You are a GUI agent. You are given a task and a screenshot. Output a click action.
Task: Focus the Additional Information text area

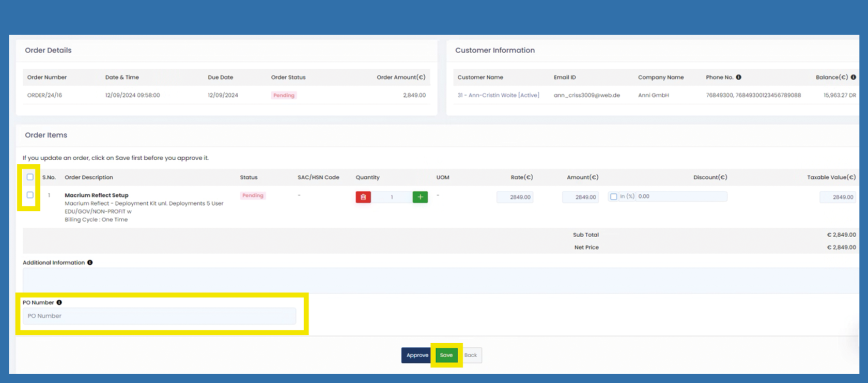439,280
